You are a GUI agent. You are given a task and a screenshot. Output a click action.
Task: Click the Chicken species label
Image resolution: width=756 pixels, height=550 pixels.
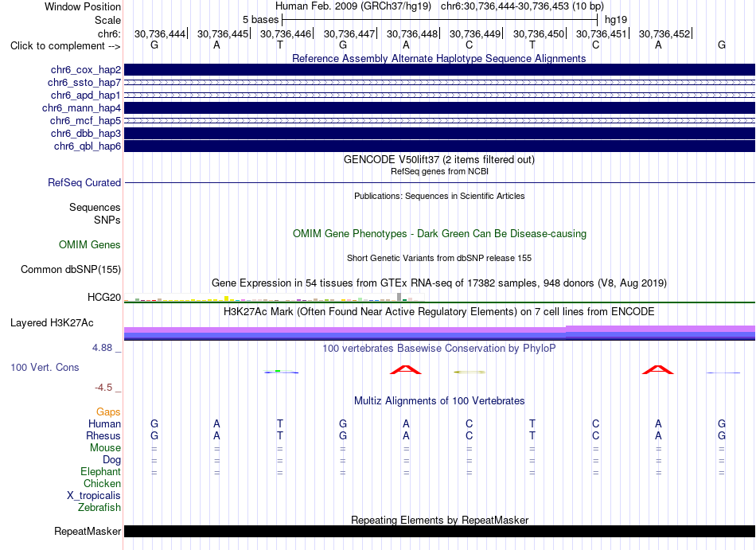click(102, 483)
